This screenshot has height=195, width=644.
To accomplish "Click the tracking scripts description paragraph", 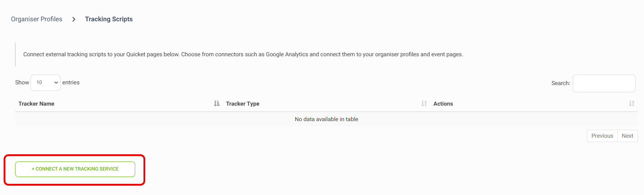I will pyautogui.click(x=243, y=54).
